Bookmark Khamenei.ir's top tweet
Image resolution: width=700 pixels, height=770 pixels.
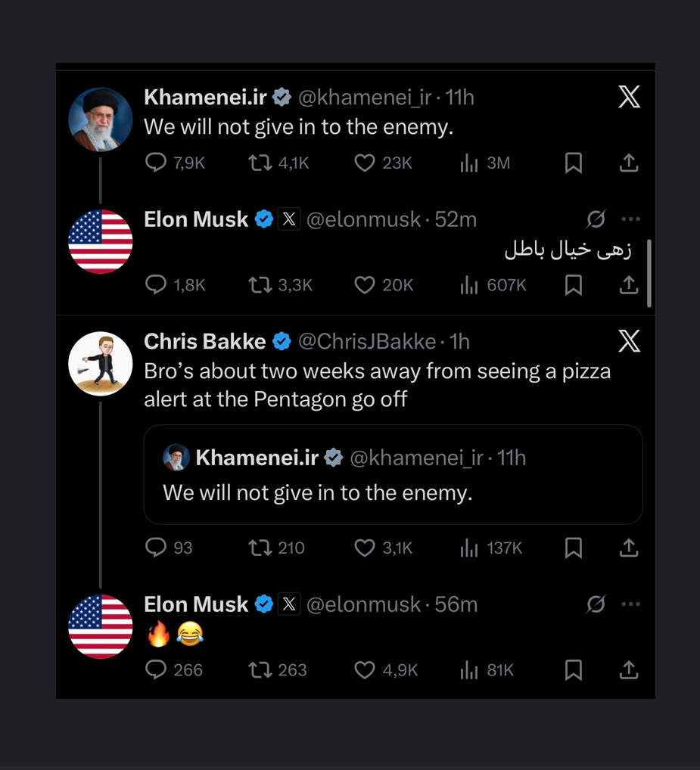(x=574, y=163)
